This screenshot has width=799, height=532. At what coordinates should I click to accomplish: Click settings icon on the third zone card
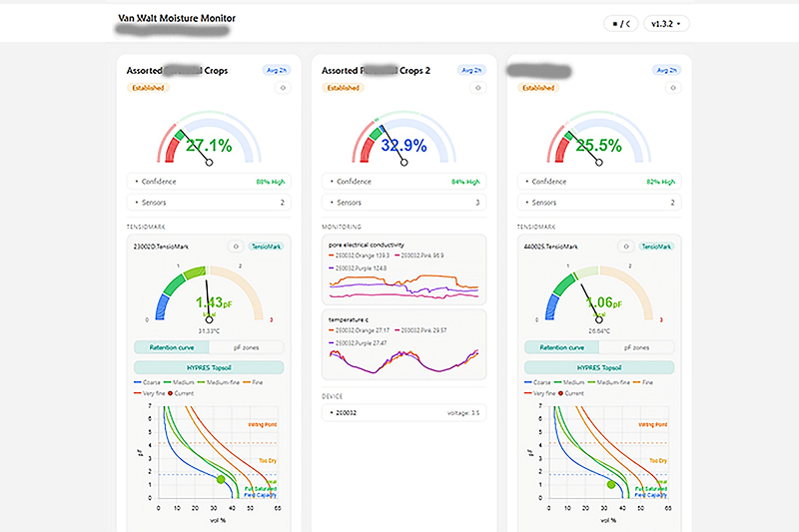(x=673, y=88)
